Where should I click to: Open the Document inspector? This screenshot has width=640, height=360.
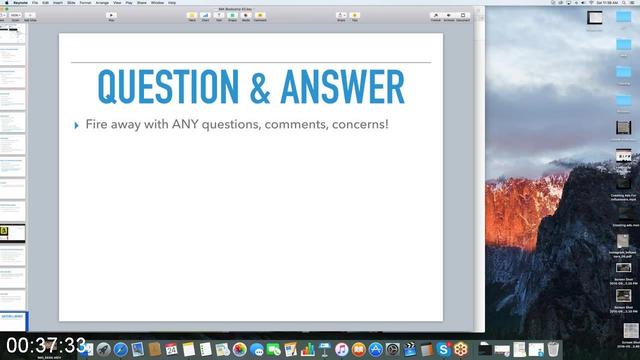click(x=463, y=16)
